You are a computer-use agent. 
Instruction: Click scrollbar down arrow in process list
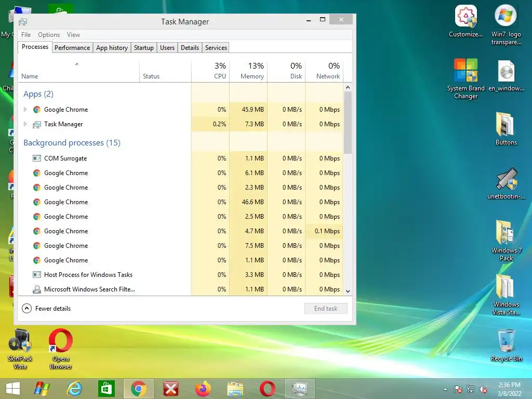[x=348, y=291]
